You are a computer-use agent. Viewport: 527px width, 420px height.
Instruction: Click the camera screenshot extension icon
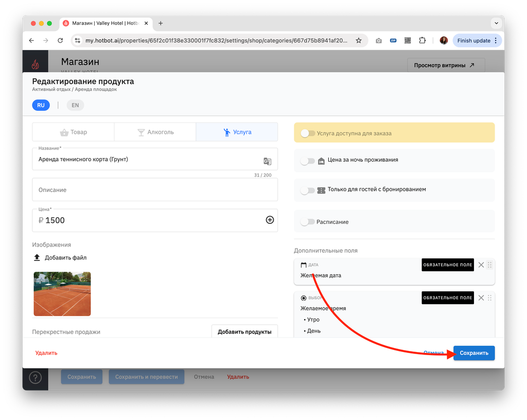tap(378, 41)
